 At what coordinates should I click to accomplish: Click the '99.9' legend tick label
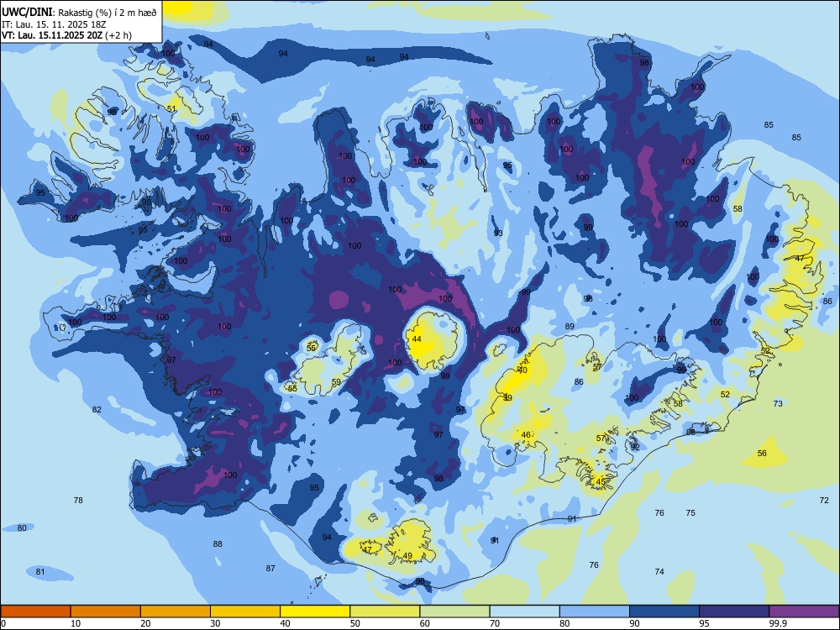(x=778, y=623)
